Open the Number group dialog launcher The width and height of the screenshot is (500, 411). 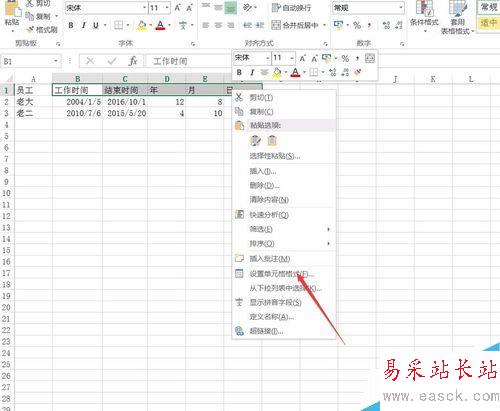(402, 44)
